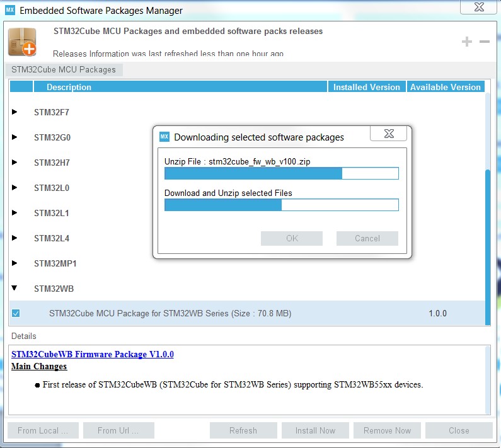Viewport: 501px width, 448px height.
Task: Expand the STM32L4 tree node
Action: pyautogui.click(x=14, y=238)
